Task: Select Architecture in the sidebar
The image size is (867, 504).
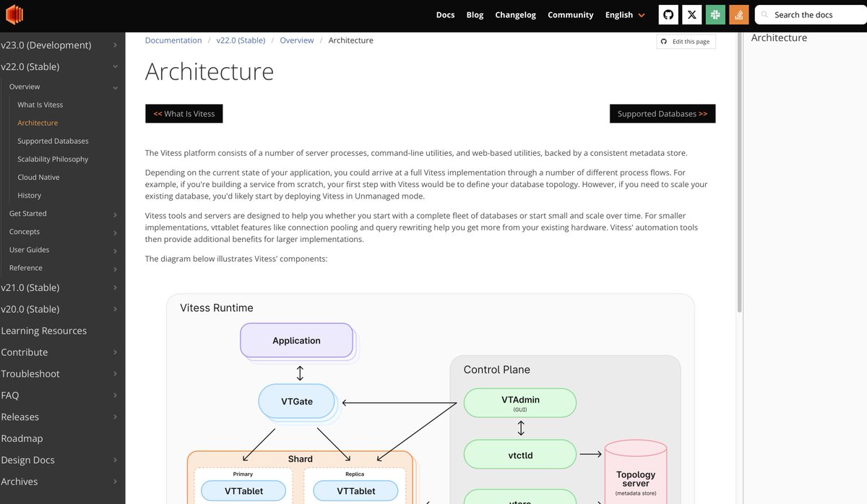Action: [x=38, y=123]
